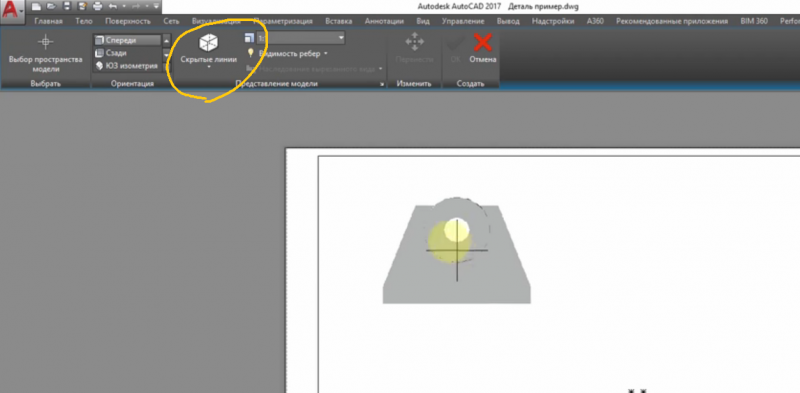This screenshot has height=393, width=800.
Task: Select the model space selection crosshair icon
Action: pyautogui.click(x=45, y=42)
